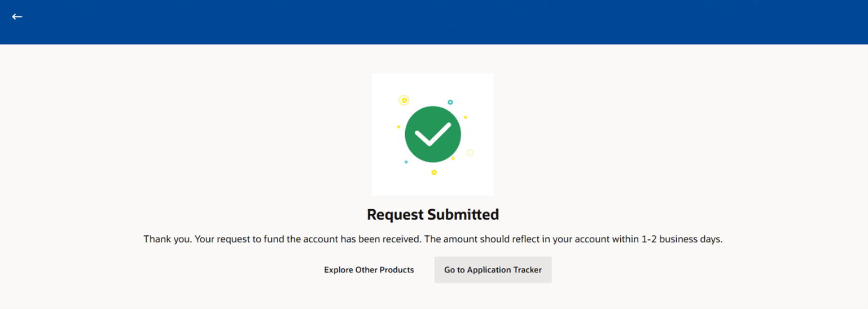Click the pale yellow ring right of checkmark
The height and width of the screenshot is (309, 868).
(x=470, y=153)
